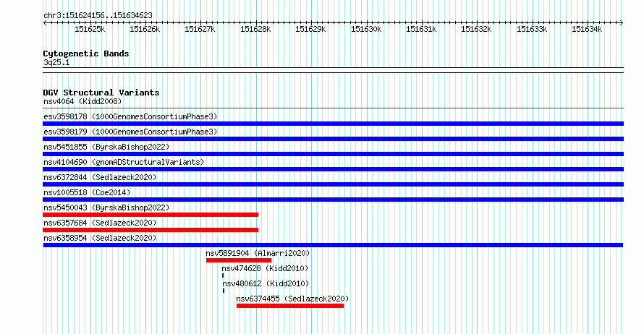Click the chr3:151624156..151634623 region label
The image size is (644, 334).
pos(98,15)
